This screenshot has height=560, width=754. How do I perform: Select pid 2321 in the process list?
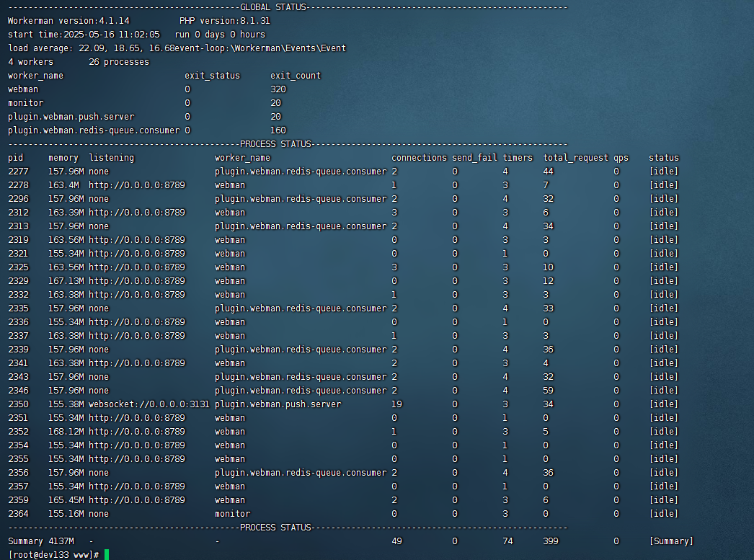point(18,254)
